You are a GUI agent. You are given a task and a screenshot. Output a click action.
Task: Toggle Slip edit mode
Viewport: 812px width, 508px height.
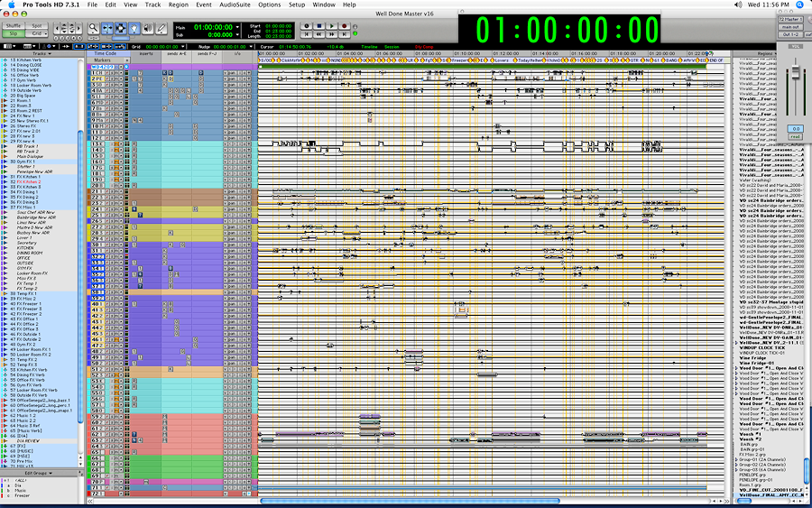(14, 33)
